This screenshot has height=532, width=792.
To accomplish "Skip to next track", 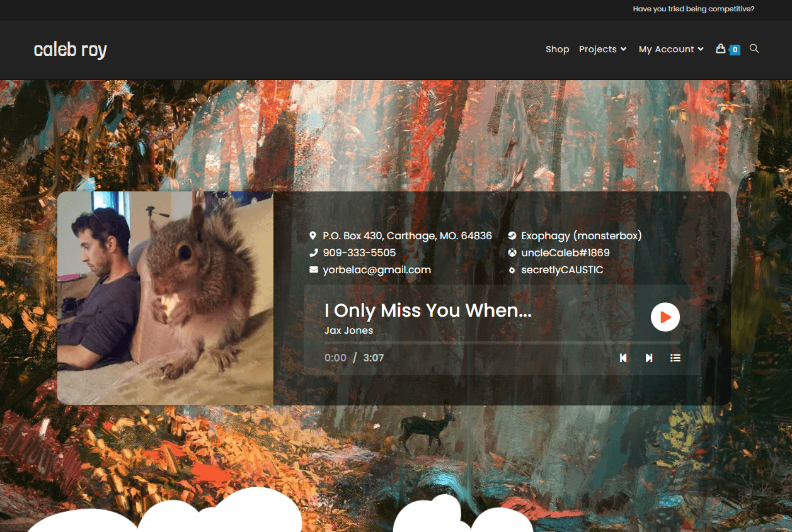I will (x=649, y=358).
